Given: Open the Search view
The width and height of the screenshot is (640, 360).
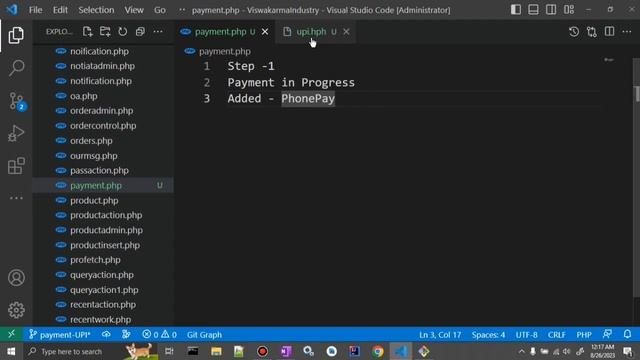Looking at the screenshot, I should coord(16,68).
